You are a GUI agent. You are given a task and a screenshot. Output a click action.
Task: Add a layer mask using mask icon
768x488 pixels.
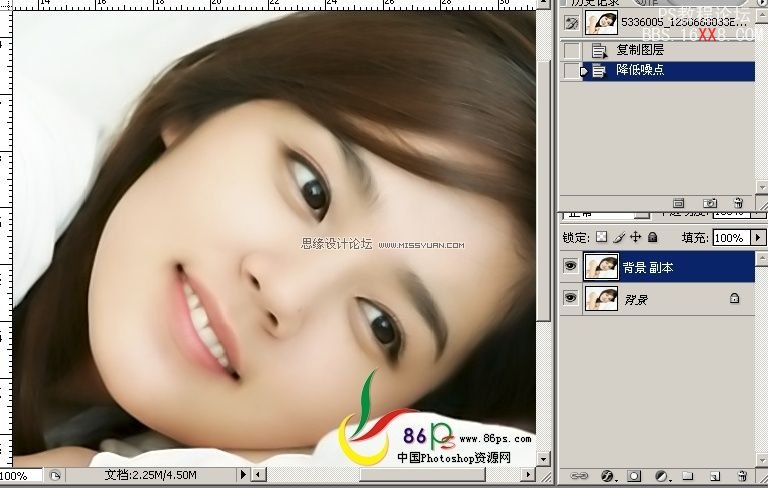tap(634, 475)
